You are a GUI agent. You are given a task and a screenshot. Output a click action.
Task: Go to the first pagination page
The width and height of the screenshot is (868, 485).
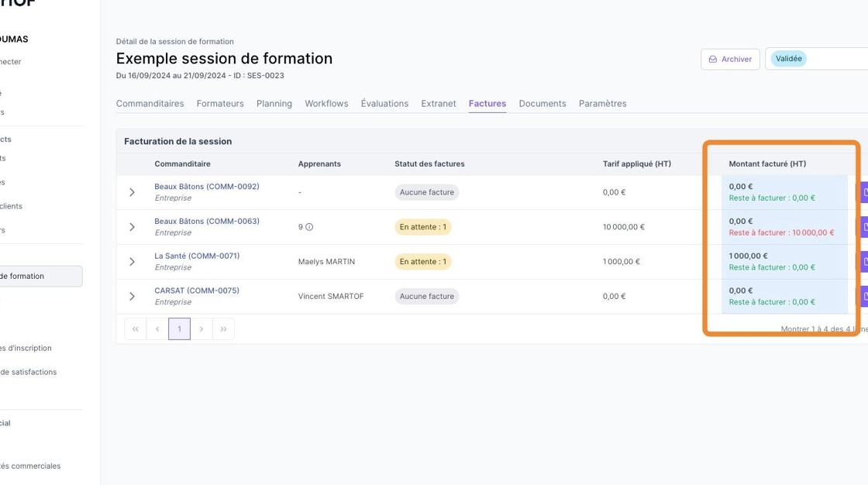(136, 329)
